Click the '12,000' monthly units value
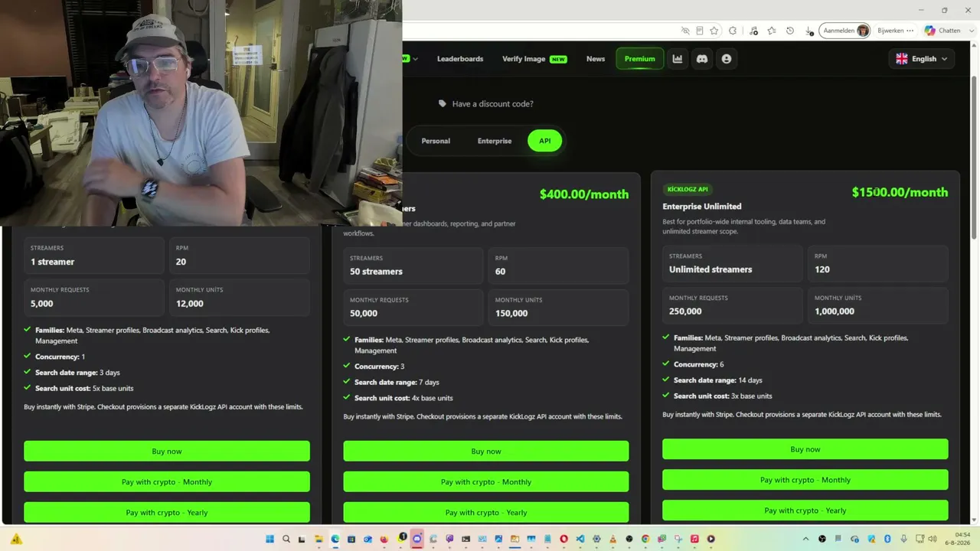This screenshot has width=980, height=551. point(190,304)
